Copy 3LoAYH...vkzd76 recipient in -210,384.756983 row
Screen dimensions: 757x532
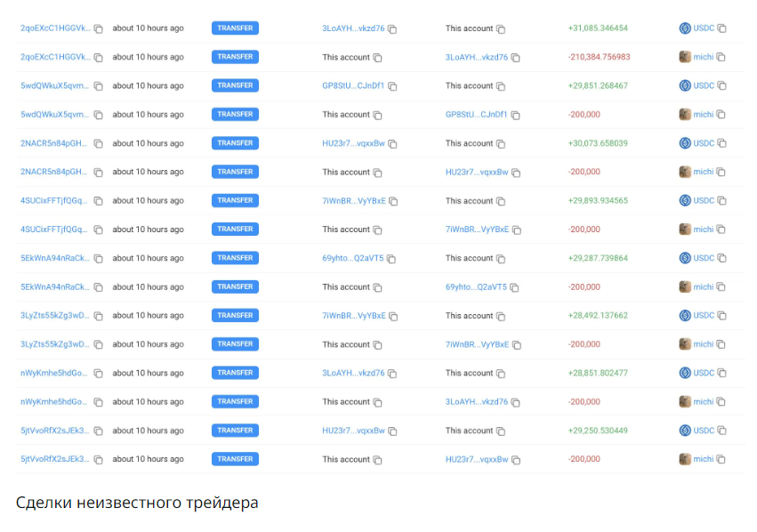tap(516, 58)
